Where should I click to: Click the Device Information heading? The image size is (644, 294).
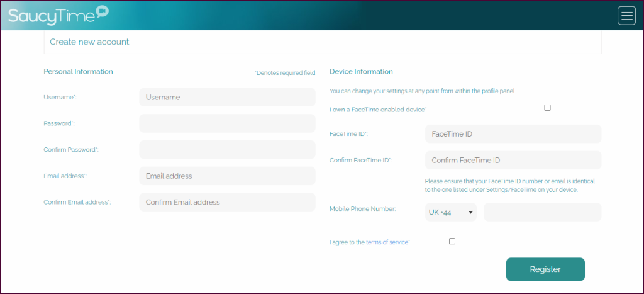(361, 72)
